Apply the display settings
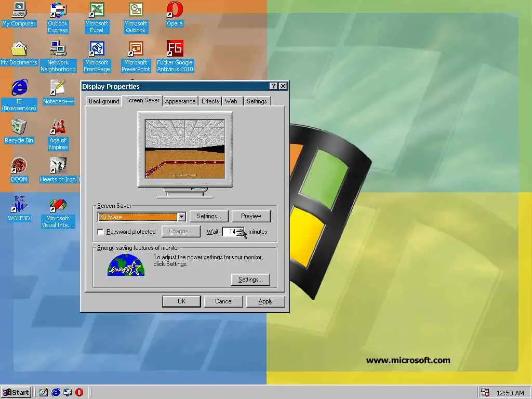The height and width of the screenshot is (399, 532). coord(265,301)
